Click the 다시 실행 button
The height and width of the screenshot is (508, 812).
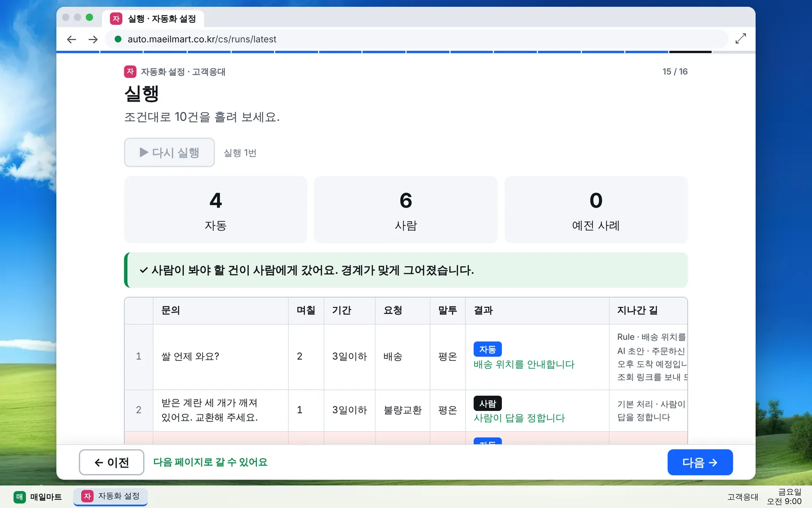[170, 152]
